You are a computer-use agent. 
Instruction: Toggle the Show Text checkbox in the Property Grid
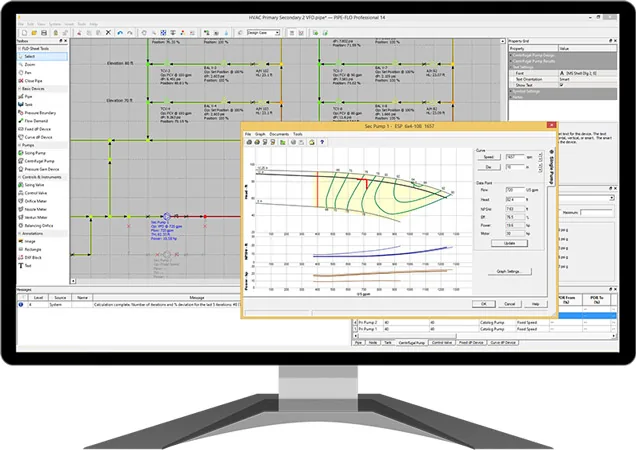pyautogui.click(x=562, y=85)
